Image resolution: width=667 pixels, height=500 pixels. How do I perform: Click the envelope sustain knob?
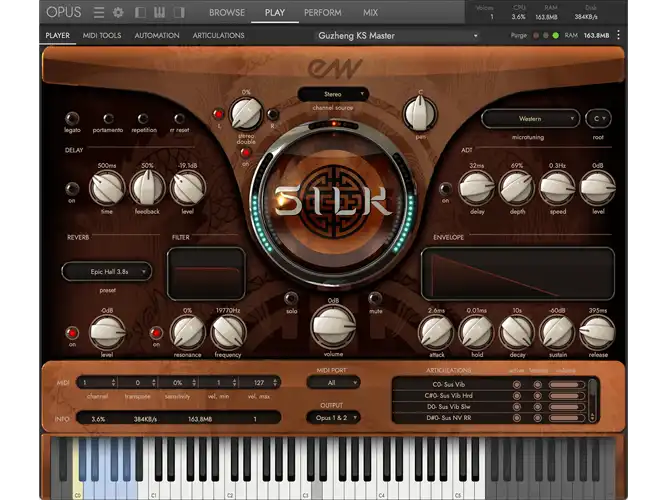(557, 332)
